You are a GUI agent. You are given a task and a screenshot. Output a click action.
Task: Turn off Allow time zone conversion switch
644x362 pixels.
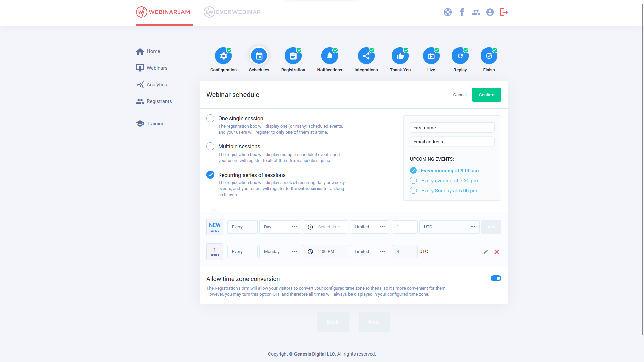click(496, 278)
